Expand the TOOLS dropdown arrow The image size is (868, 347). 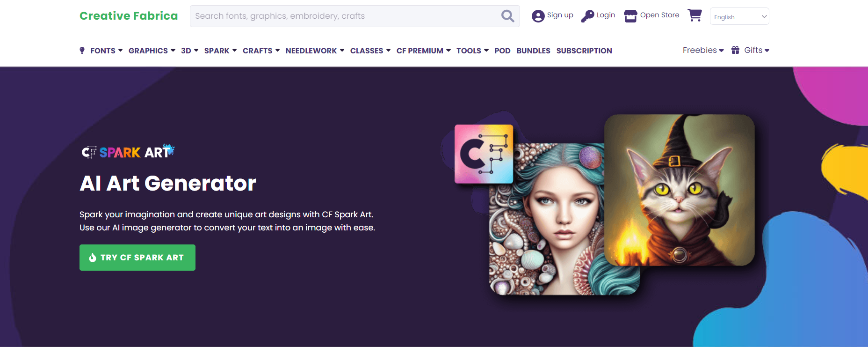[486, 50]
